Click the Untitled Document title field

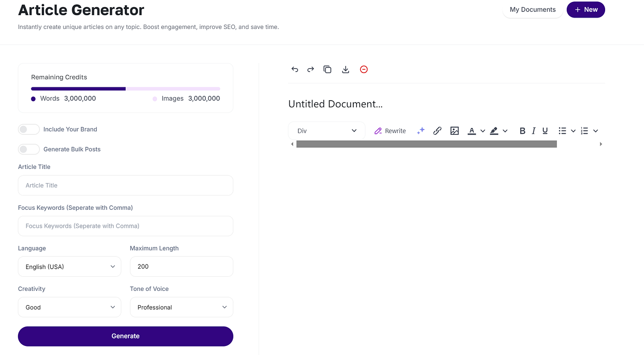coord(335,104)
